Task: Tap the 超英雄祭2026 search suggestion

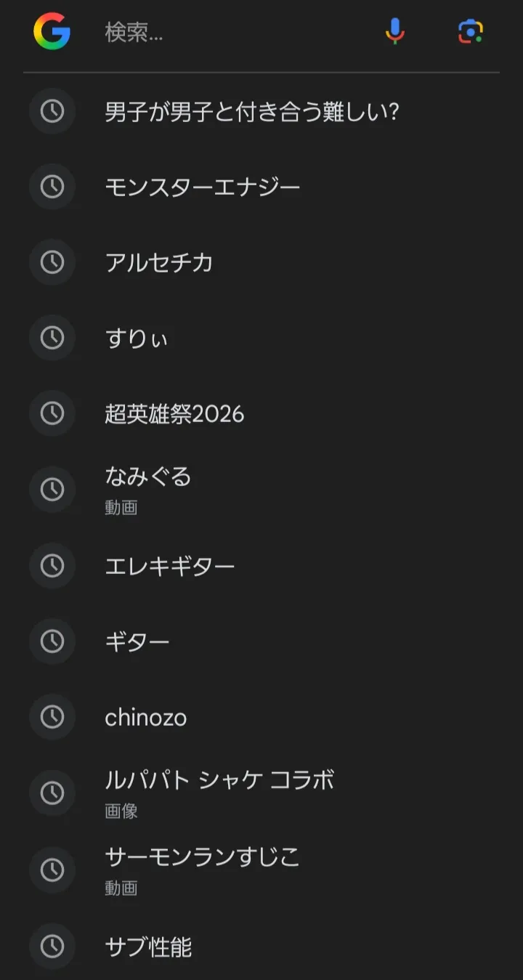Action: pos(174,415)
